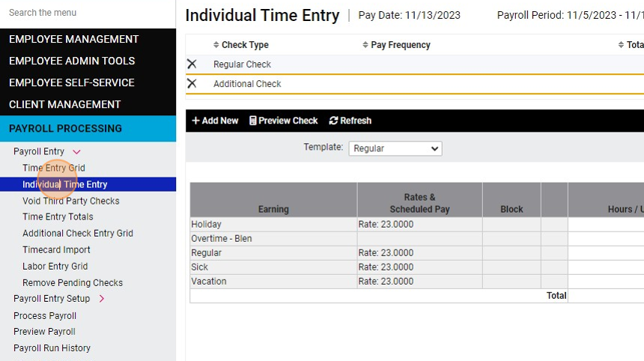This screenshot has height=361, width=644.
Task: Sort by Check Type column arrows
Action: [x=216, y=45]
